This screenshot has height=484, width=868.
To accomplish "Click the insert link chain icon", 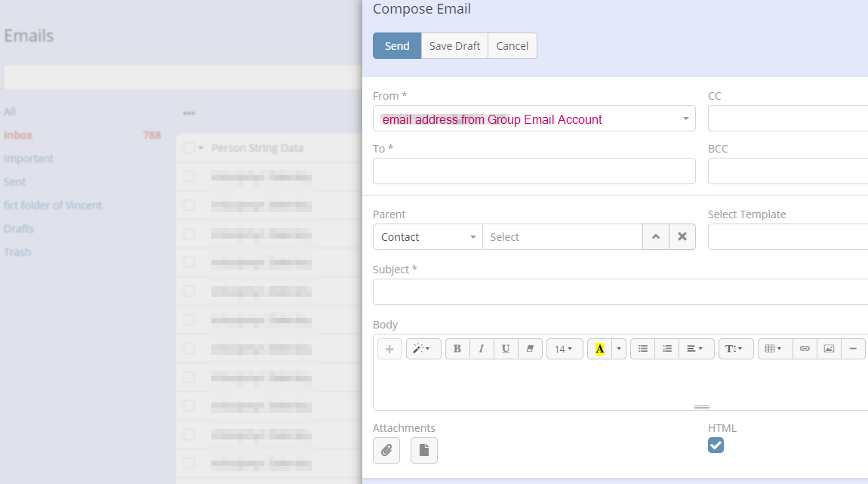I will 805,349.
